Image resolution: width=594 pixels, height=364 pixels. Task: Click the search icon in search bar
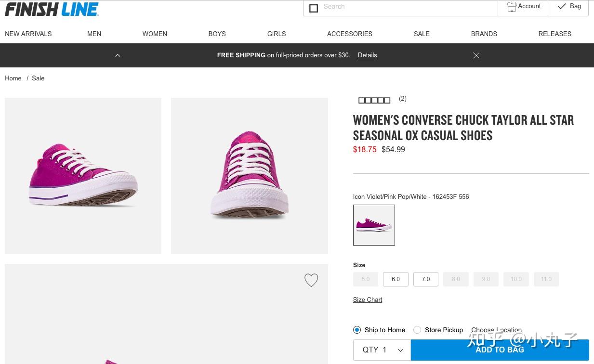(x=314, y=8)
